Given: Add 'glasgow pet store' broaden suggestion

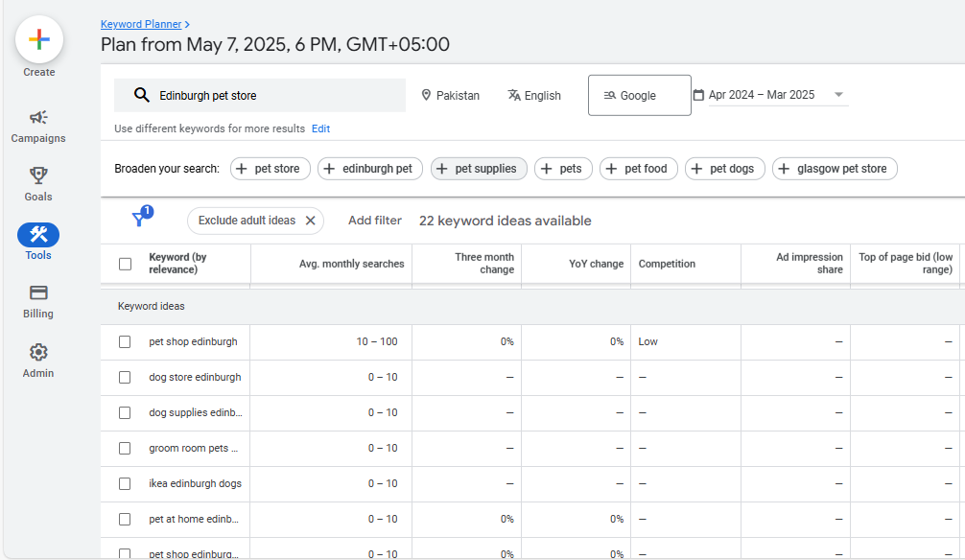Looking at the screenshot, I should point(836,169).
